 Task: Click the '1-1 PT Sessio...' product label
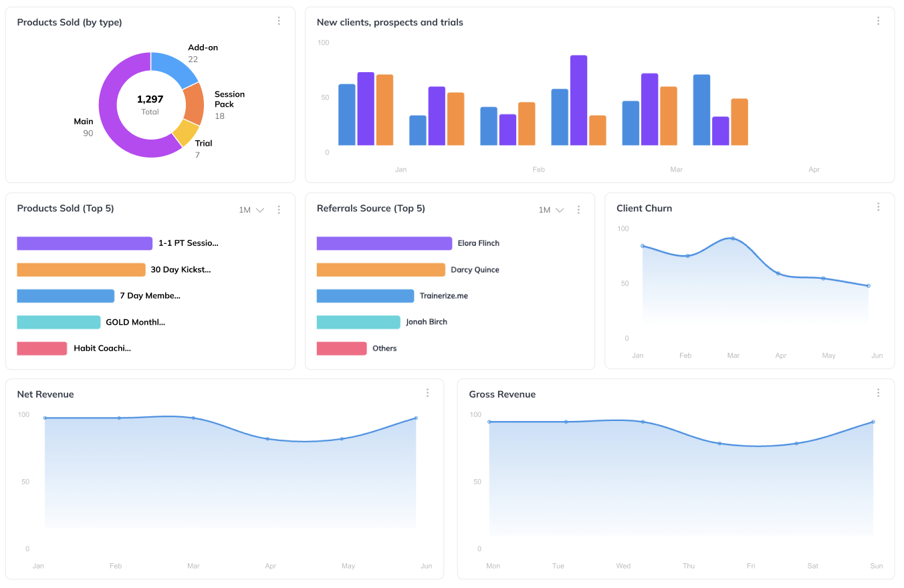tap(189, 243)
